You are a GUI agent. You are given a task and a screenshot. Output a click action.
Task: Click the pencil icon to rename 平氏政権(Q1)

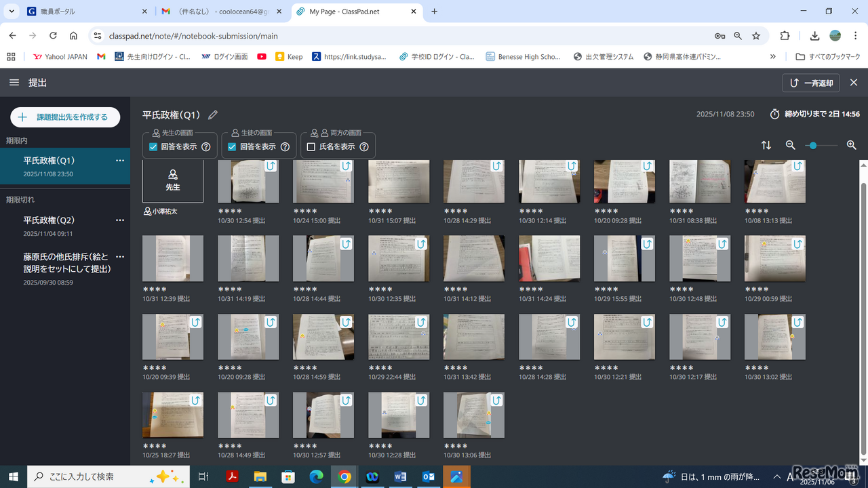[x=213, y=115]
